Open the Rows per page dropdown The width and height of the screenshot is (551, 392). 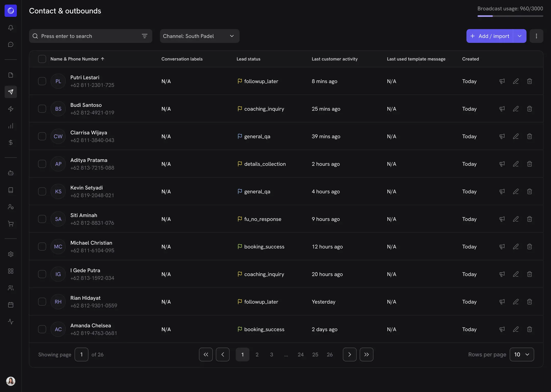point(522,354)
